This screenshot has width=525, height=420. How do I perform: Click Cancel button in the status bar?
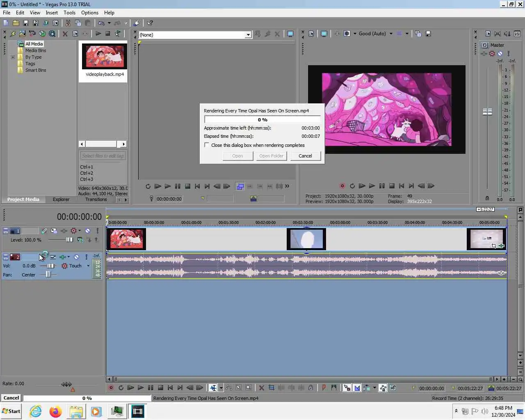click(11, 398)
